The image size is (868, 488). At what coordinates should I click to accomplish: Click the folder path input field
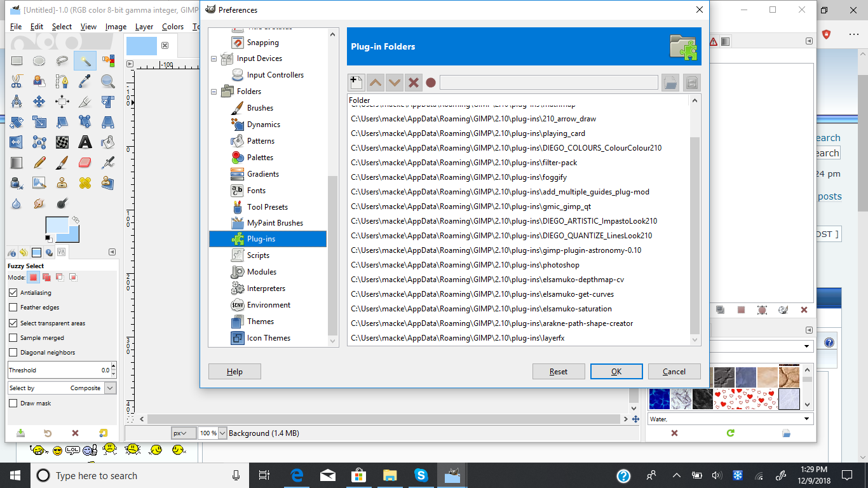(549, 83)
